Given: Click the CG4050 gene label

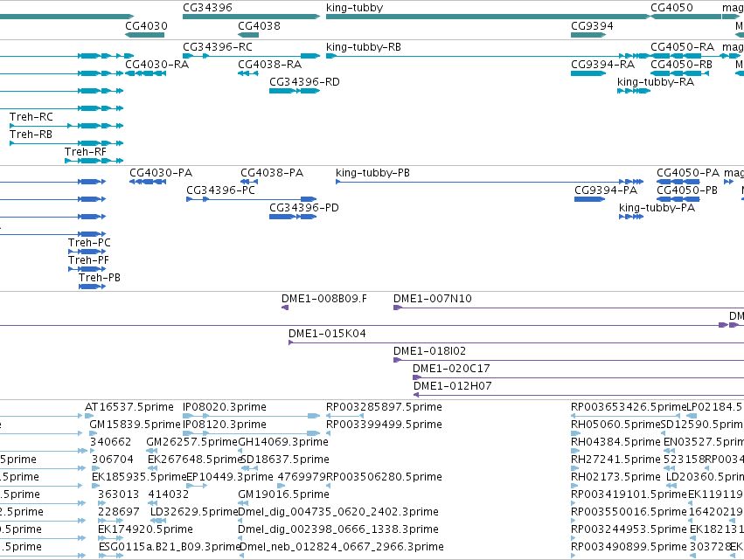Looking at the screenshot, I should pyautogui.click(x=671, y=8).
